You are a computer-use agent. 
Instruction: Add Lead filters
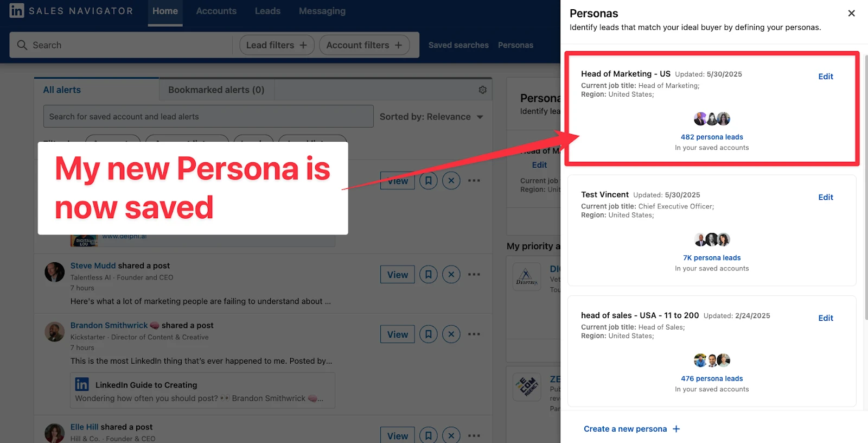277,45
